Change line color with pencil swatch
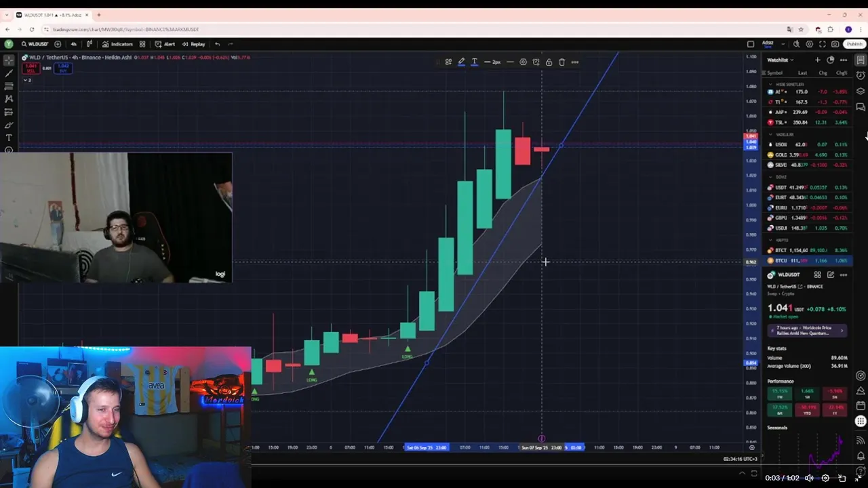868x488 pixels. pyautogui.click(x=461, y=62)
